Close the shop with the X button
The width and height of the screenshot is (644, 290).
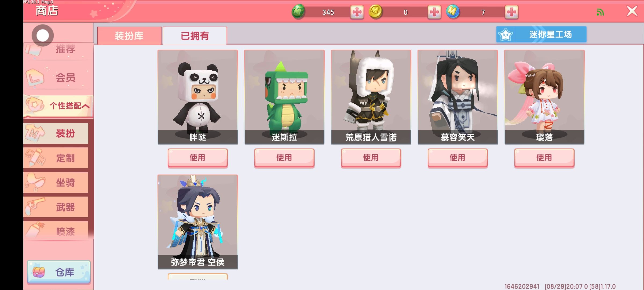coord(632,11)
